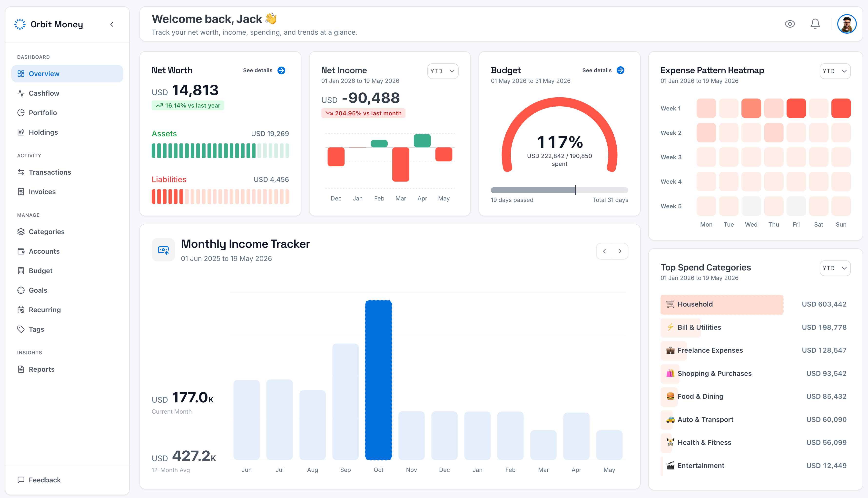868x498 pixels.
Task: Expand Expense Pattern Heatmap YTD dropdown
Action: pos(835,71)
